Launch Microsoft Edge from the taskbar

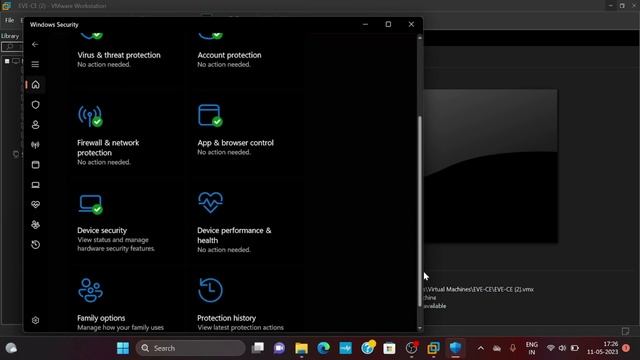point(323,348)
